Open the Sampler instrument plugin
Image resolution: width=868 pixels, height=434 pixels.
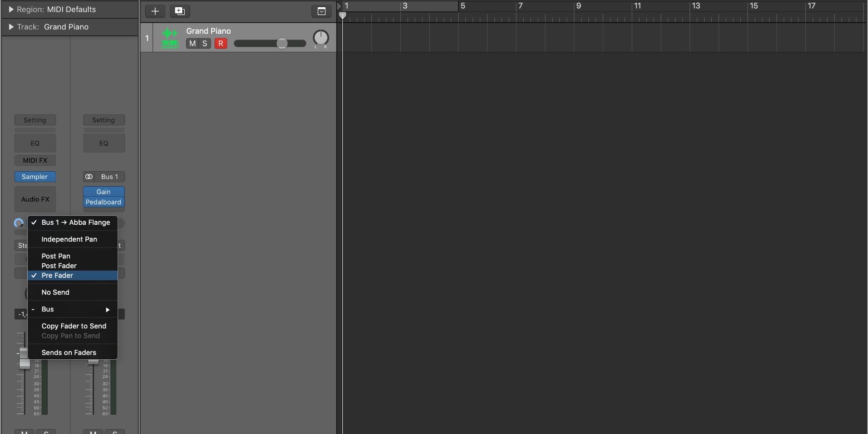point(35,176)
